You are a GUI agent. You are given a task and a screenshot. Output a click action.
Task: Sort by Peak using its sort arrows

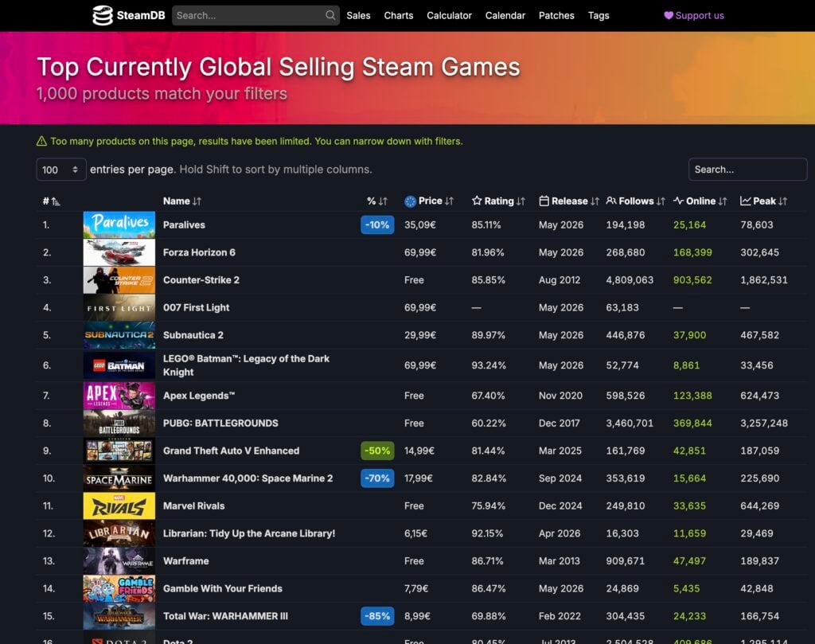(x=783, y=201)
